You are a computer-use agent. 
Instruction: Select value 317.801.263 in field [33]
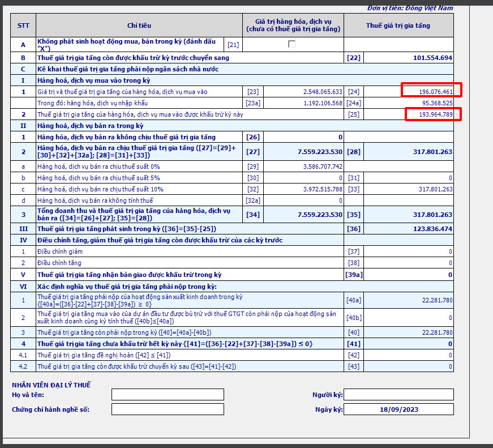[x=435, y=189]
